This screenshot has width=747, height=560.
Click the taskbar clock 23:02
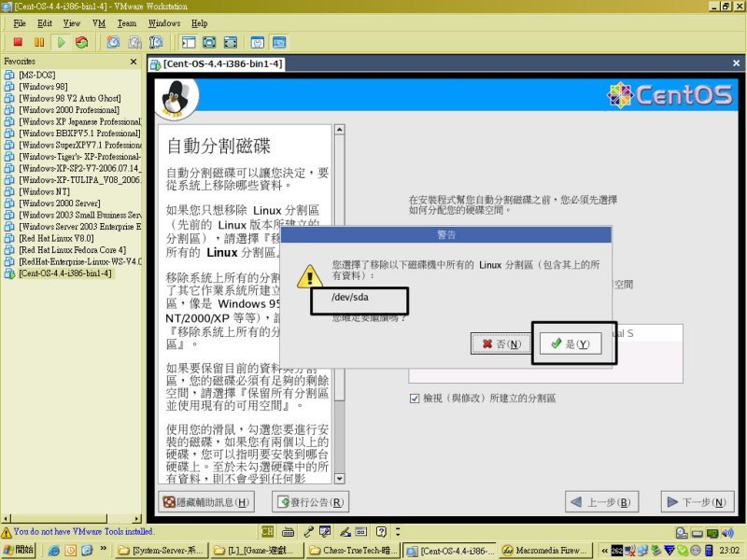729,551
